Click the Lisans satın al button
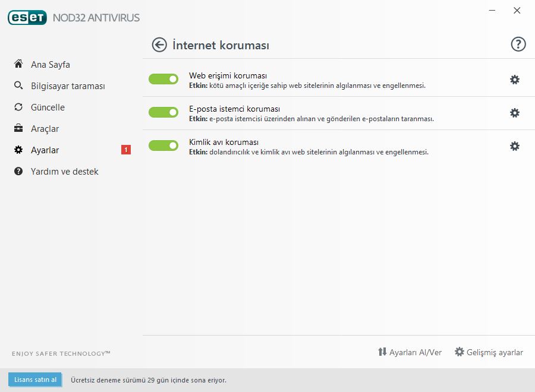This screenshot has width=535, height=392. click(x=35, y=380)
